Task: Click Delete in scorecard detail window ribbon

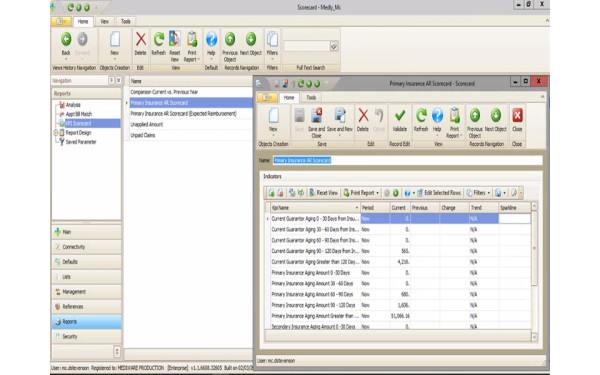Action: (x=363, y=122)
